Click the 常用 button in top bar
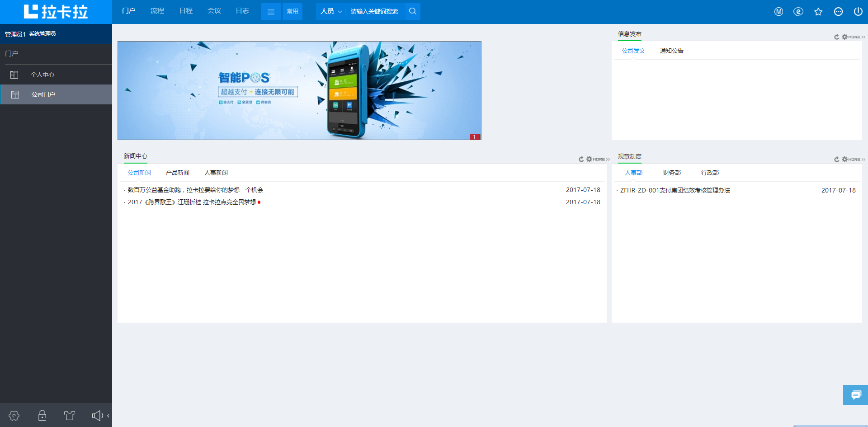This screenshot has height=427, width=868. (292, 11)
